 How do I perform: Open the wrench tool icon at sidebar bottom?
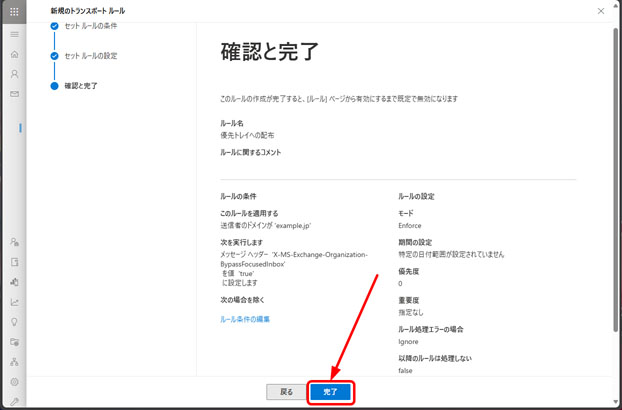14,401
